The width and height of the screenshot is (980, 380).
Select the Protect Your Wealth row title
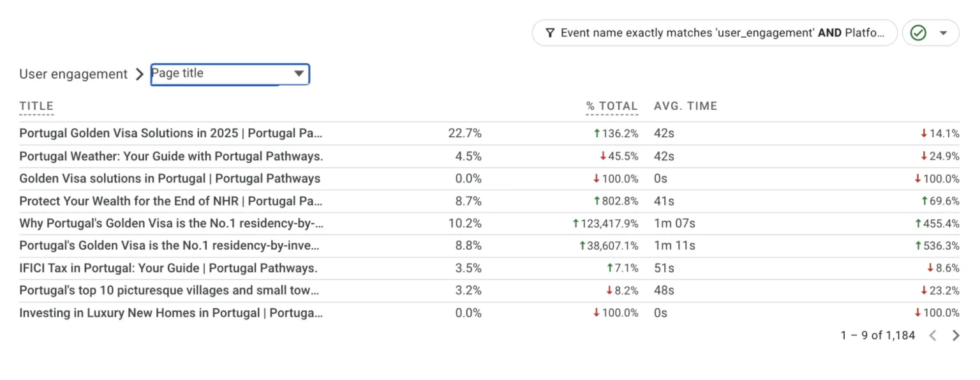click(x=171, y=201)
